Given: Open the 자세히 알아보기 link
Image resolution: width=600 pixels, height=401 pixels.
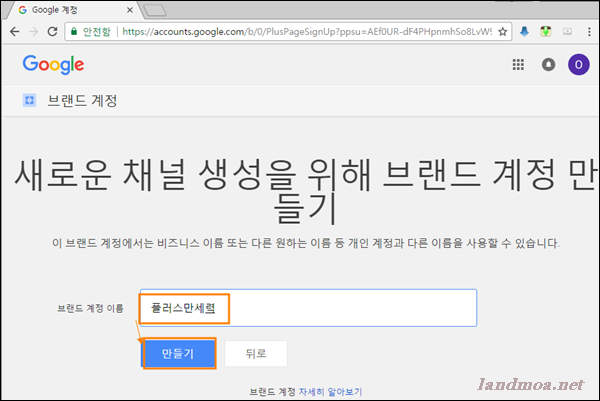Looking at the screenshot, I should tap(330, 392).
